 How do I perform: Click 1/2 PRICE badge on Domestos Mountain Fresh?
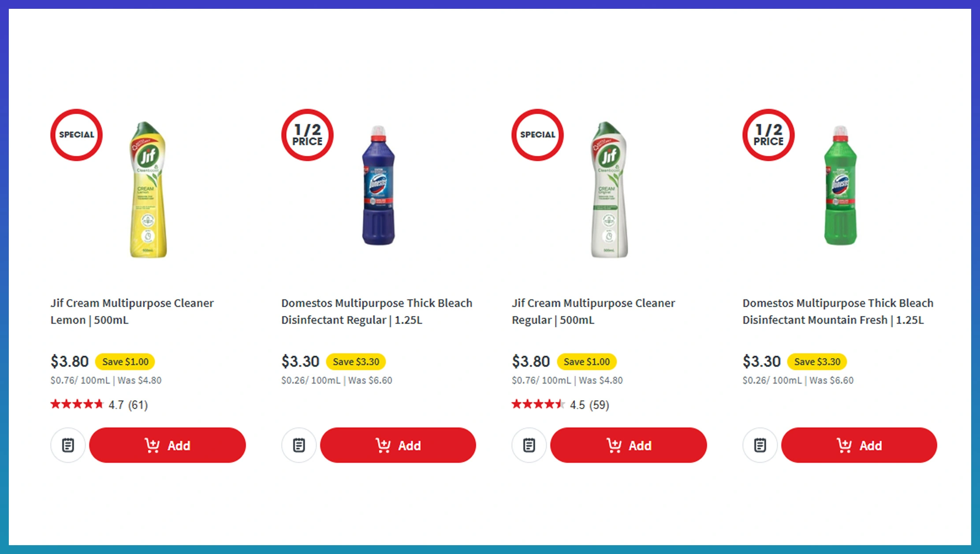click(x=768, y=135)
